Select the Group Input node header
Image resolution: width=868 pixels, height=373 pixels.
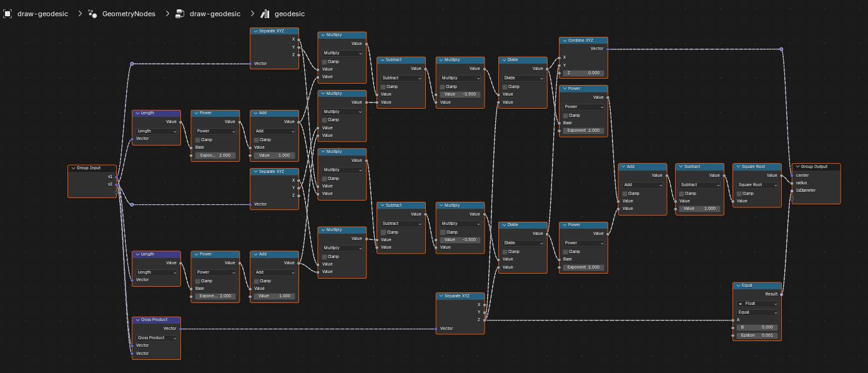point(92,167)
